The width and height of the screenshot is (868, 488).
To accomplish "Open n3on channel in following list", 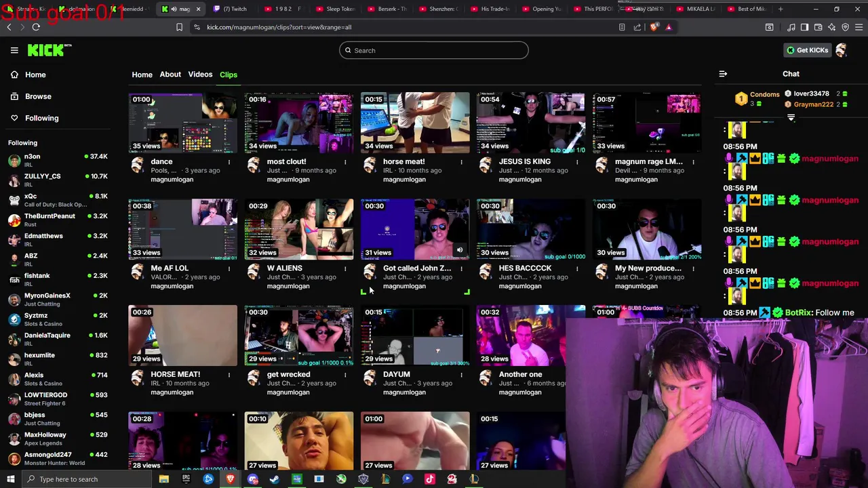I will 58,161.
